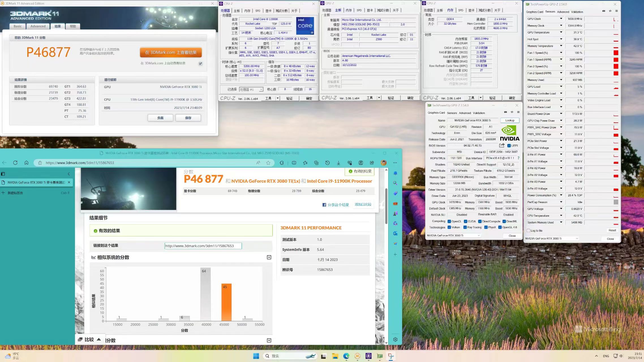Open GPU-Z Advanced tab in card window
The width and height of the screenshot is (644, 362).
tap(465, 113)
